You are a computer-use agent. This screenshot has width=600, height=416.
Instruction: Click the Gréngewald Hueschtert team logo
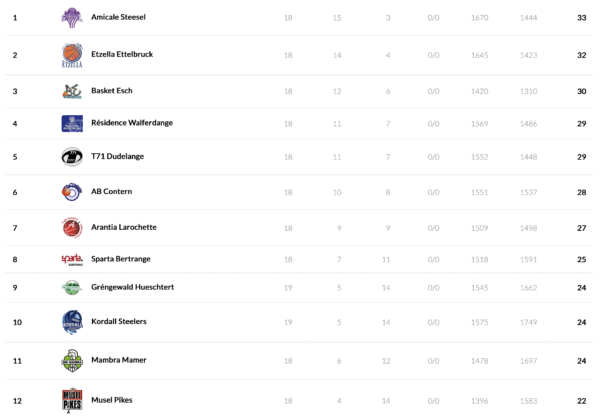[x=72, y=287]
